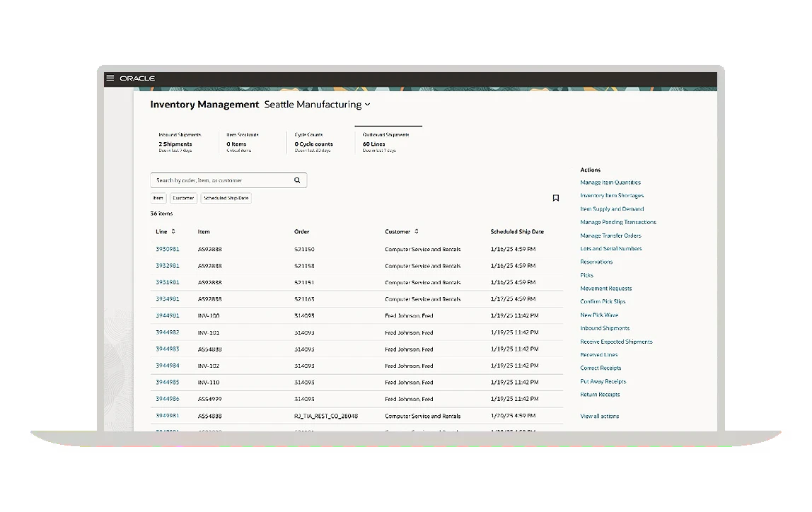Open line 3944983

pyautogui.click(x=167, y=349)
